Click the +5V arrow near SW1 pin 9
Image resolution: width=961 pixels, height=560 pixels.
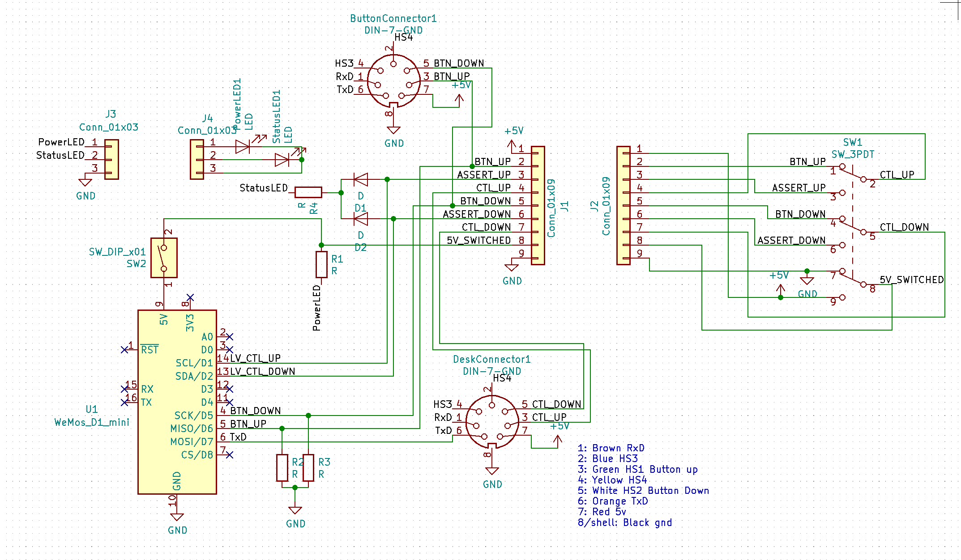pyautogui.click(x=780, y=290)
